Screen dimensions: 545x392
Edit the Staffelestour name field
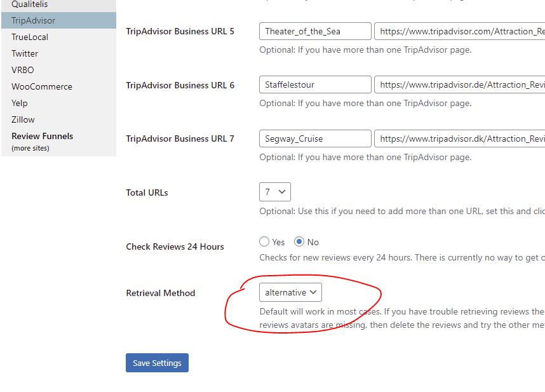(x=315, y=84)
